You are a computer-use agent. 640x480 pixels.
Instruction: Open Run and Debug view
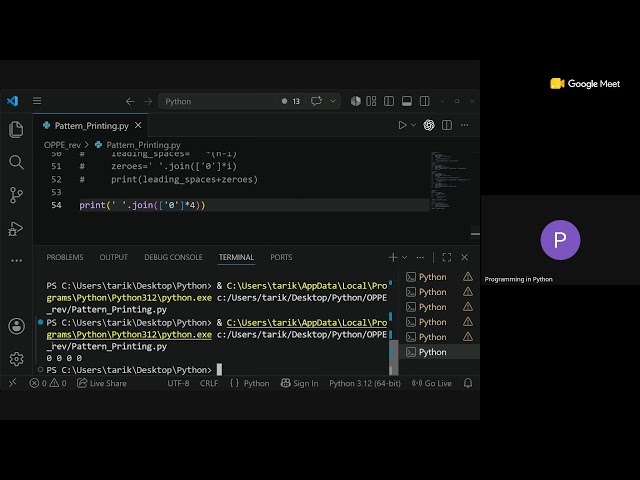coord(16,229)
